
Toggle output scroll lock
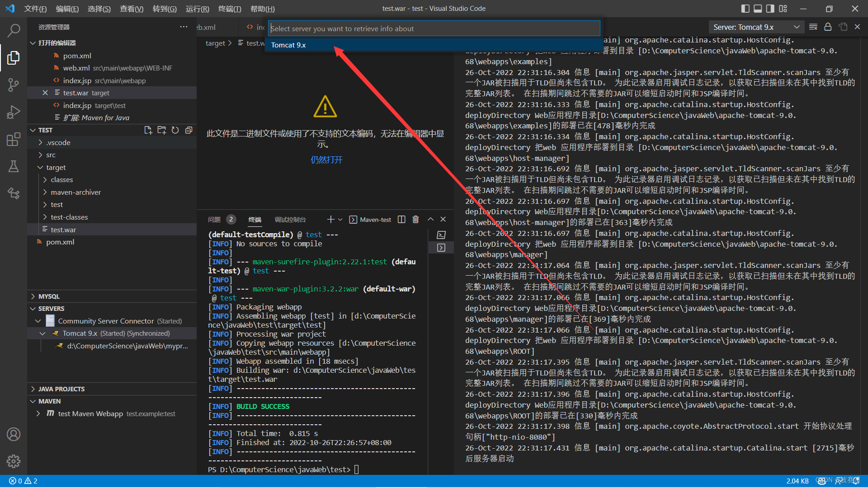(828, 27)
